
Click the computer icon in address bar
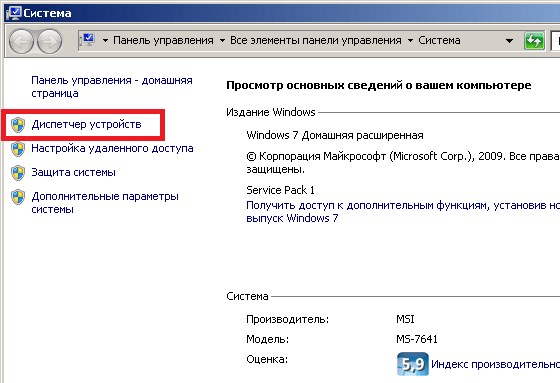tap(88, 40)
